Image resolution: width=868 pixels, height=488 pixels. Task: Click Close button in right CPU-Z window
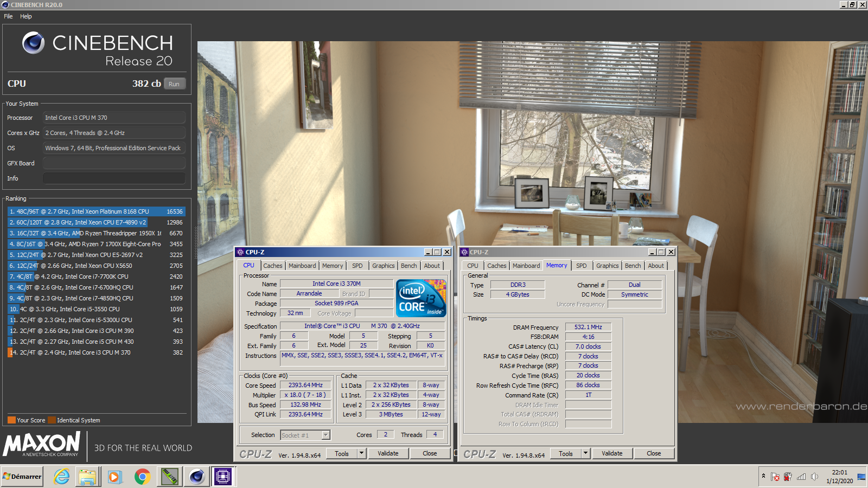pyautogui.click(x=654, y=453)
